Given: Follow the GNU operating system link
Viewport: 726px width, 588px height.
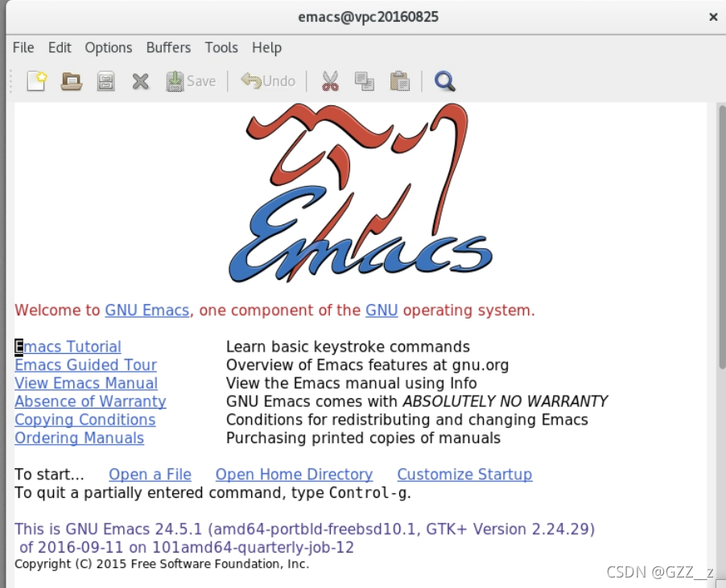Looking at the screenshot, I should (382, 310).
